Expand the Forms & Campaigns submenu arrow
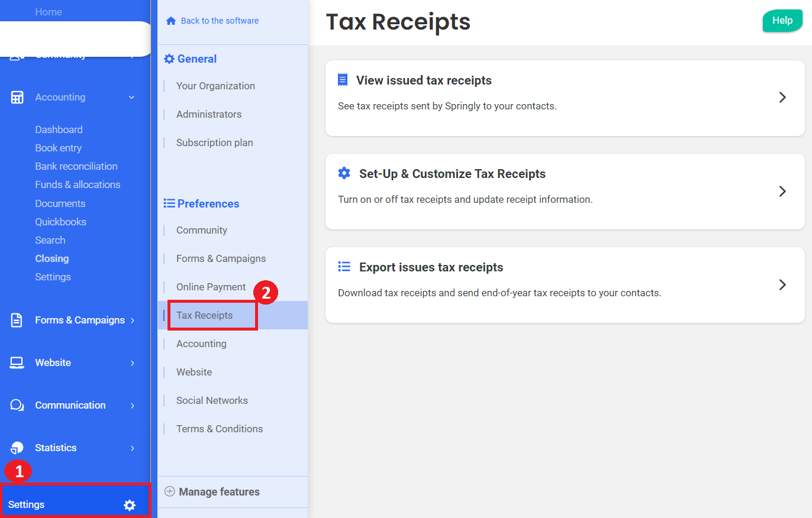Screen dimensions: 812x518 (x=132, y=320)
